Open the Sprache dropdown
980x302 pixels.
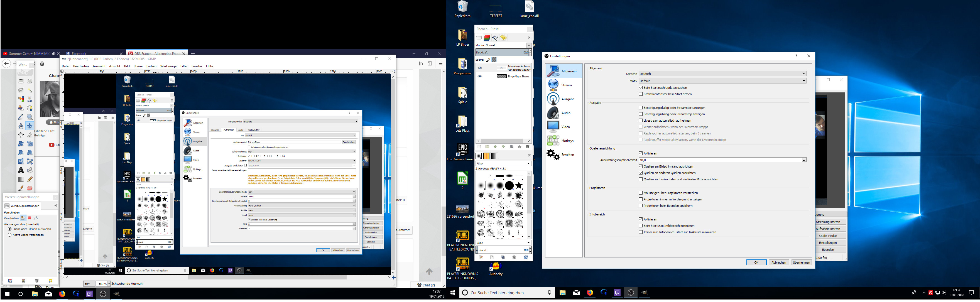(722, 74)
